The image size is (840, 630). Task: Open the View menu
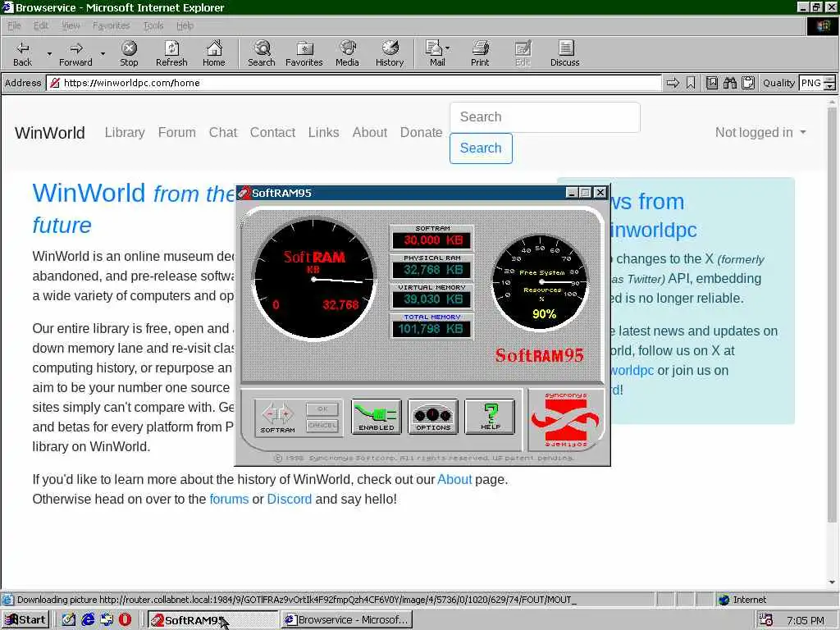(71, 25)
